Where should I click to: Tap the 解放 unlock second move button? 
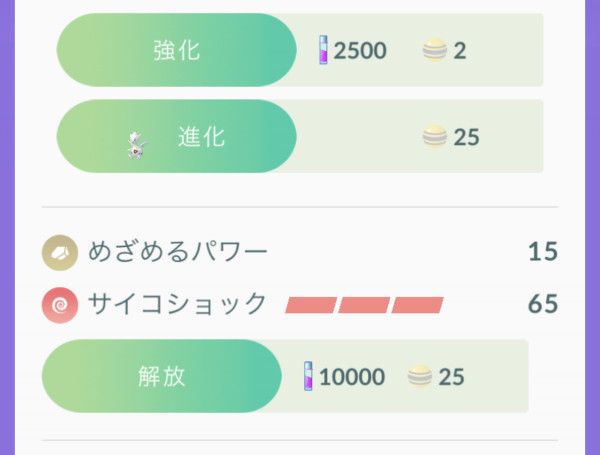(x=161, y=376)
